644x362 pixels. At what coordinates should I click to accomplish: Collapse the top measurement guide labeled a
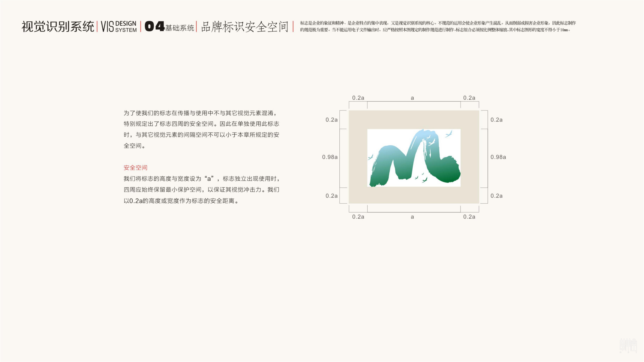(413, 98)
